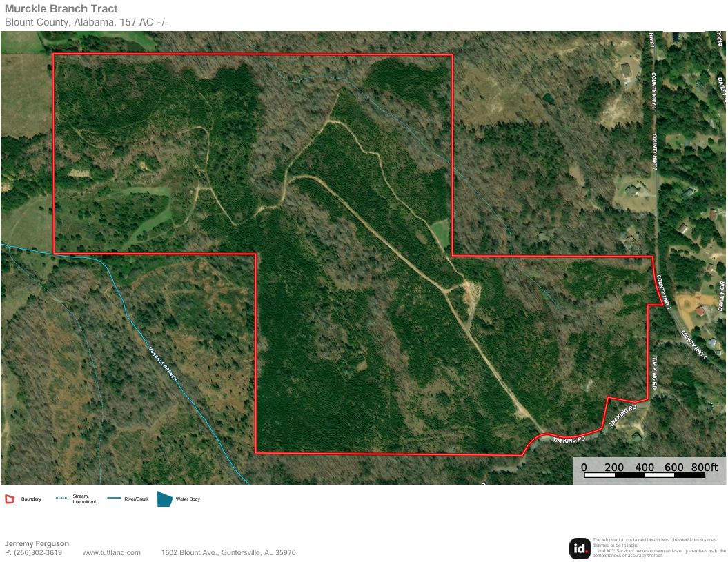Click the teal Water Body legend icon

164,498
